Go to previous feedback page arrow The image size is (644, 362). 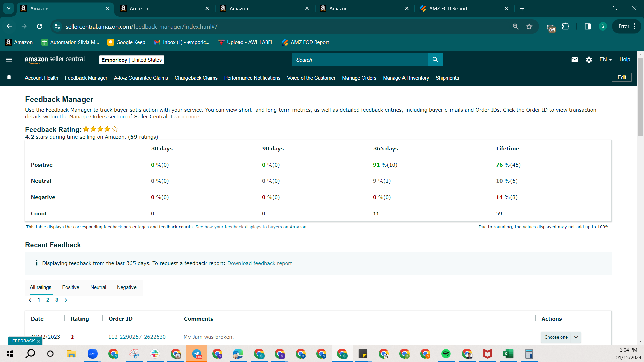pos(30,300)
